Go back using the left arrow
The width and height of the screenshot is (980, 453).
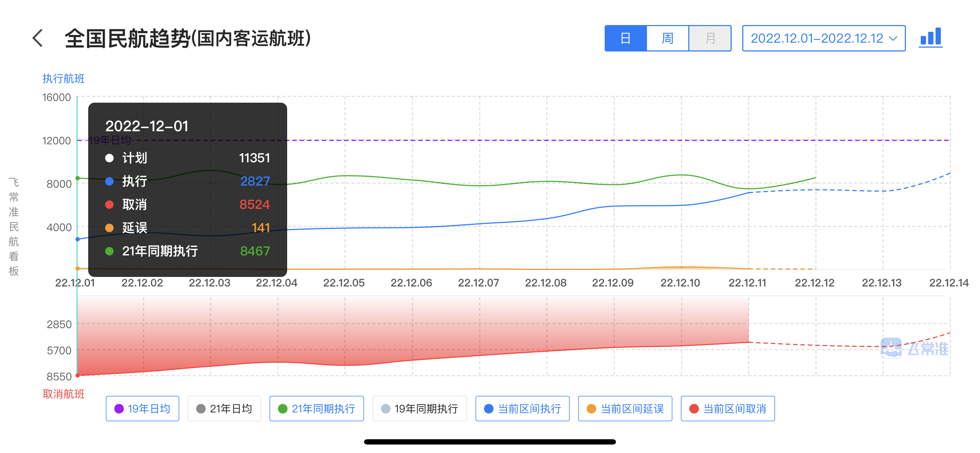point(37,38)
